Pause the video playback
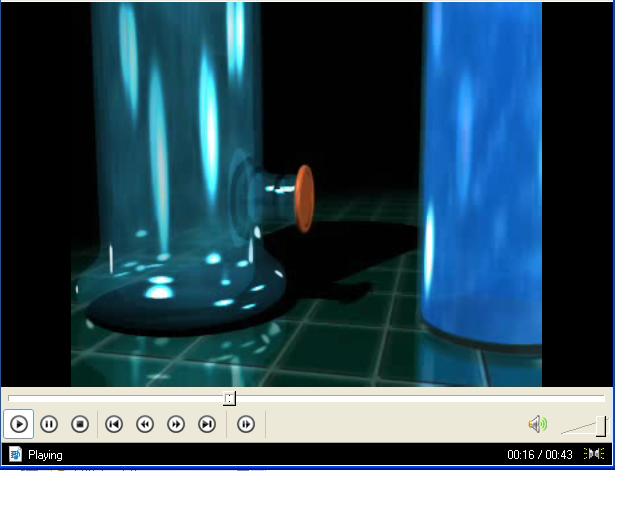Image resolution: width=640 pixels, height=512 pixels. pos(49,424)
